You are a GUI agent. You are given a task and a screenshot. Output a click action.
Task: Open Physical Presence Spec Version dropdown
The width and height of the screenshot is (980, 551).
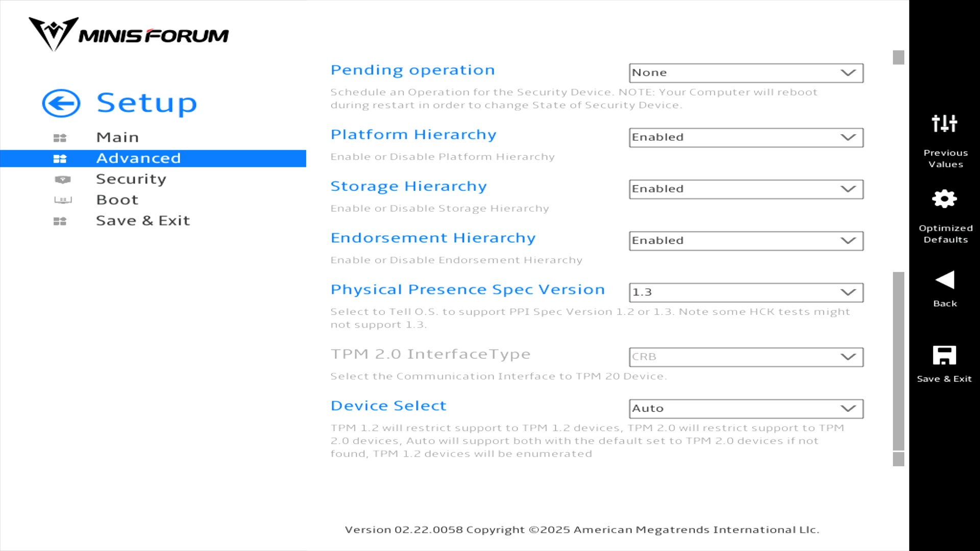click(x=746, y=292)
